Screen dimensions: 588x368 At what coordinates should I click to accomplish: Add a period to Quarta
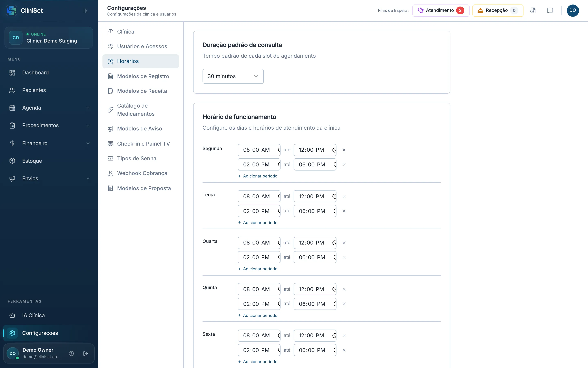pos(257,269)
